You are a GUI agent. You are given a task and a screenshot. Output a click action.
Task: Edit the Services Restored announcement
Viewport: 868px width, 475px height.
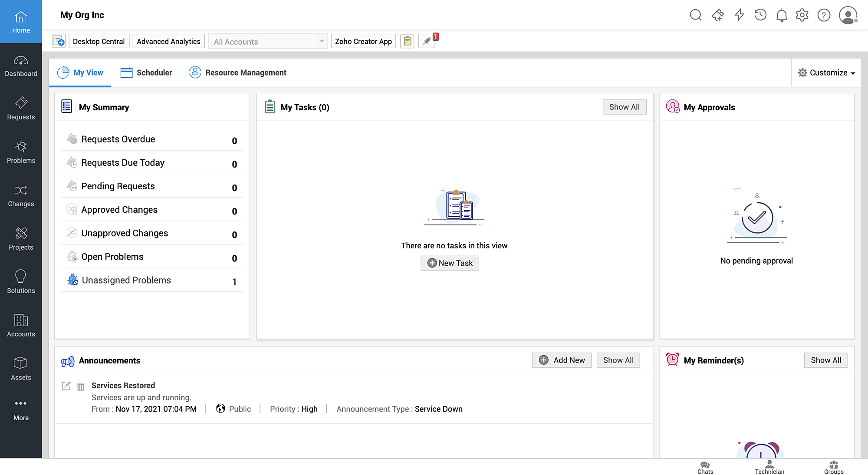[x=66, y=386]
